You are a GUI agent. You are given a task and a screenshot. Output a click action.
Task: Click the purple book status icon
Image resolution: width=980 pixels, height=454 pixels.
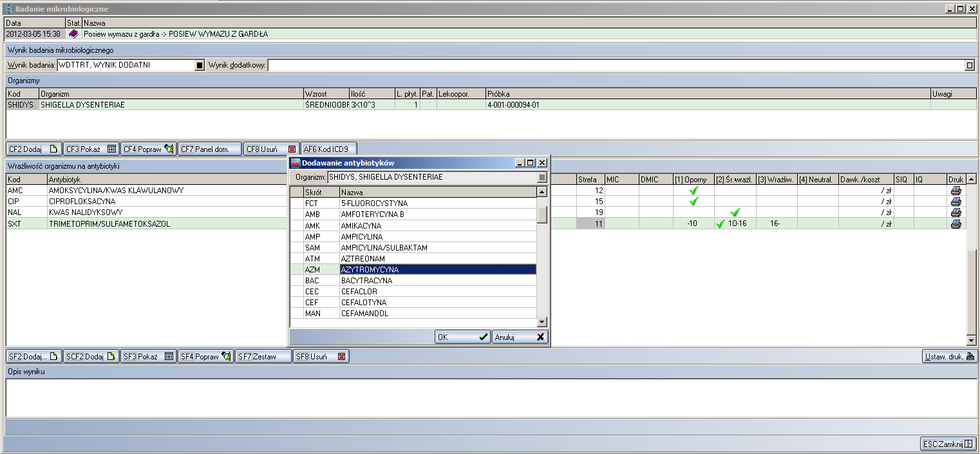click(x=73, y=33)
